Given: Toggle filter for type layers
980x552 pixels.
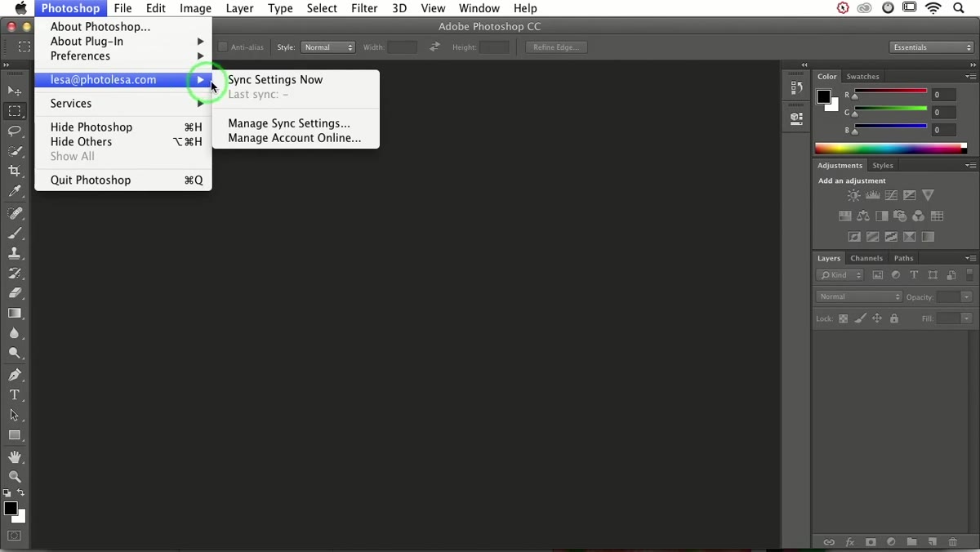Looking at the screenshot, I should pos(914,275).
